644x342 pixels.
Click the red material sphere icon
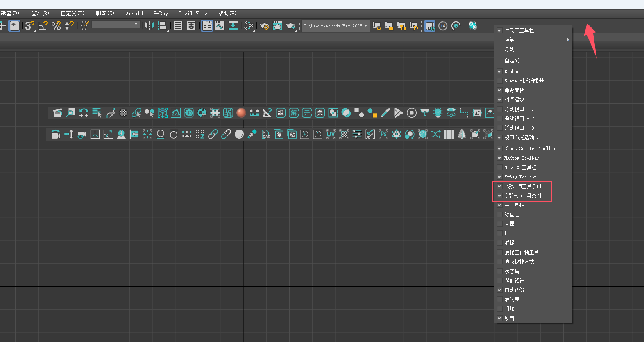point(241,113)
